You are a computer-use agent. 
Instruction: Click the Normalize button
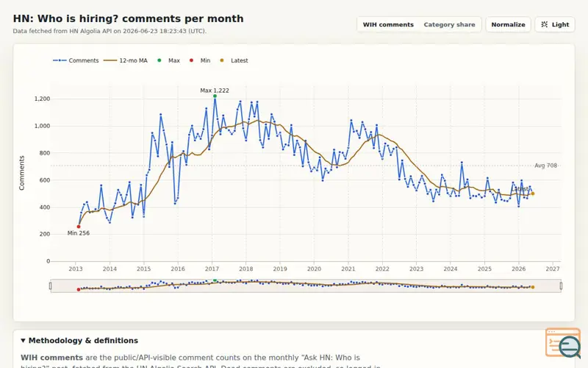click(x=508, y=24)
